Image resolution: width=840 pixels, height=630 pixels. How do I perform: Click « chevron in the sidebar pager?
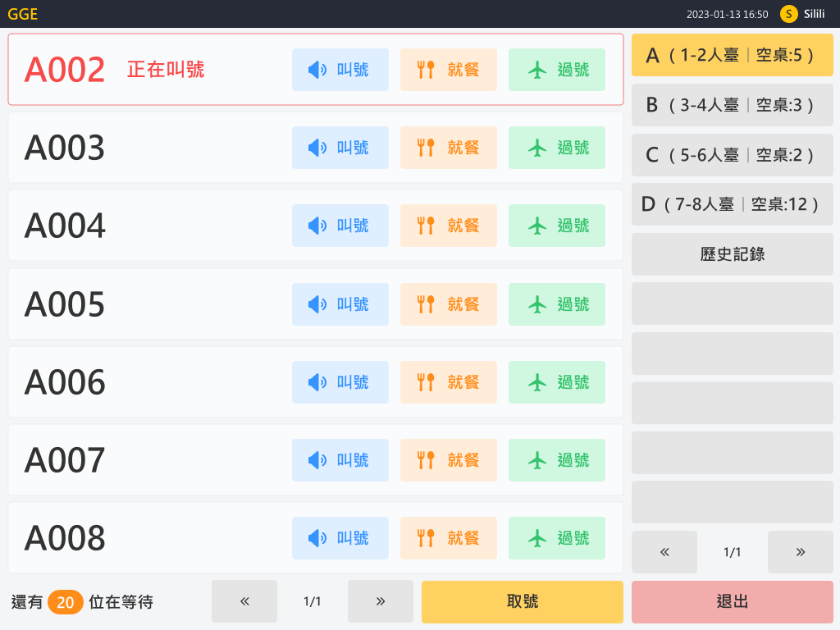[x=664, y=552]
